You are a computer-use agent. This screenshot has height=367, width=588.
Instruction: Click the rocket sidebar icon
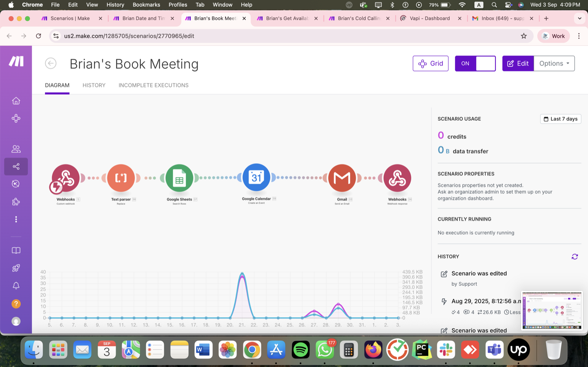tap(16, 268)
